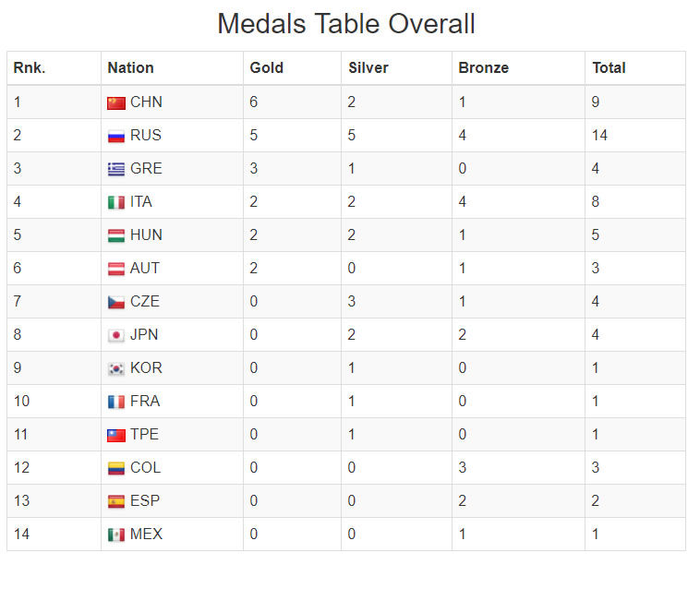Viewport: 700px width, 613px height.
Task: Select the ESP nation label
Action: [x=145, y=500]
